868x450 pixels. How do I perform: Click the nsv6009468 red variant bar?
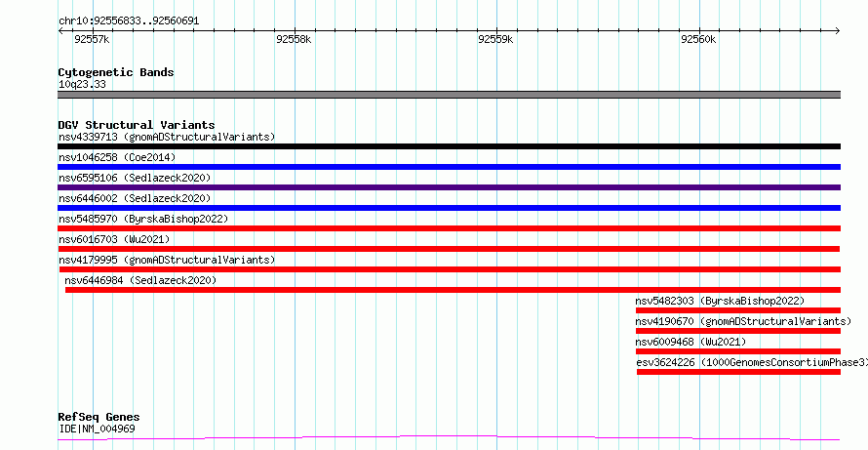[x=738, y=351]
